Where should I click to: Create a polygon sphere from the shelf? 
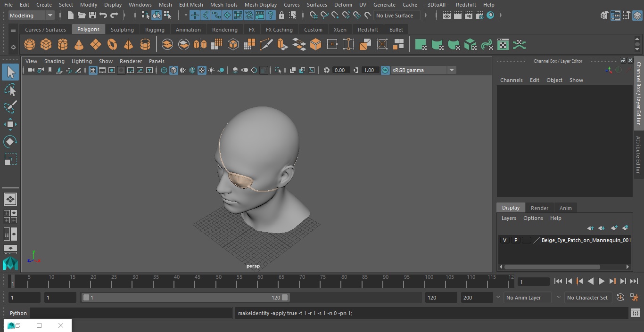pos(30,45)
